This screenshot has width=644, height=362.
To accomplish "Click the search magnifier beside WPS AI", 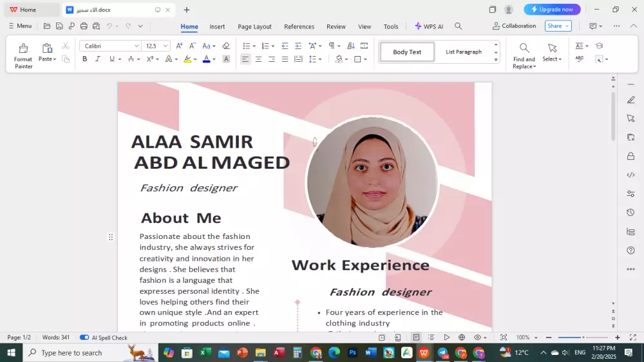I will pos(459,26).
